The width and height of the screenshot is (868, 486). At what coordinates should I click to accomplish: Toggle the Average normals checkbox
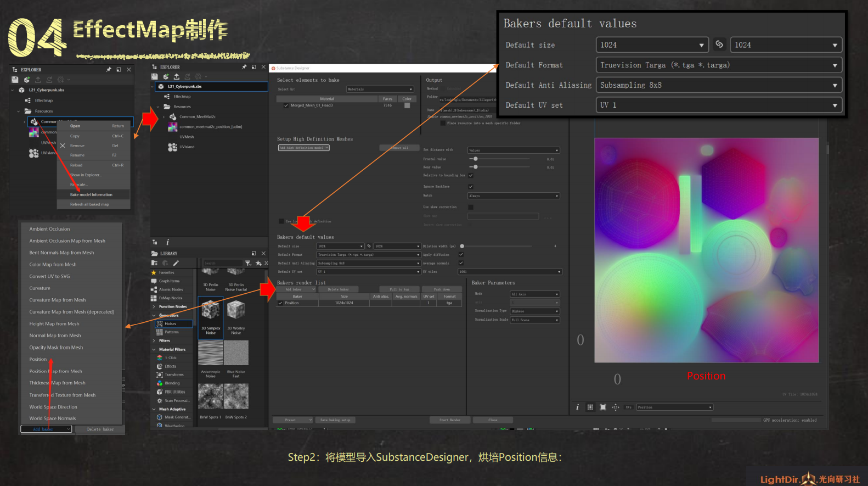(x=461, y=263)
